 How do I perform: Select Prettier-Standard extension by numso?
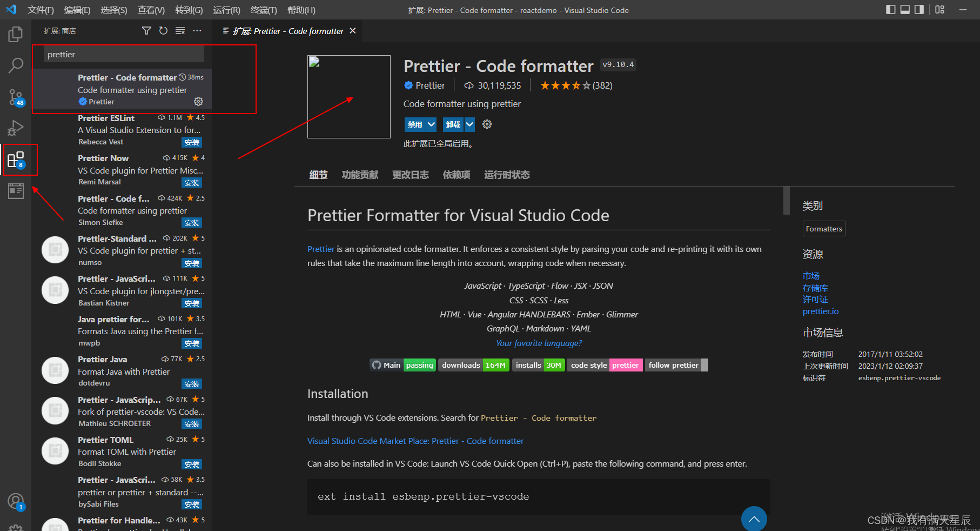(122, 250)
